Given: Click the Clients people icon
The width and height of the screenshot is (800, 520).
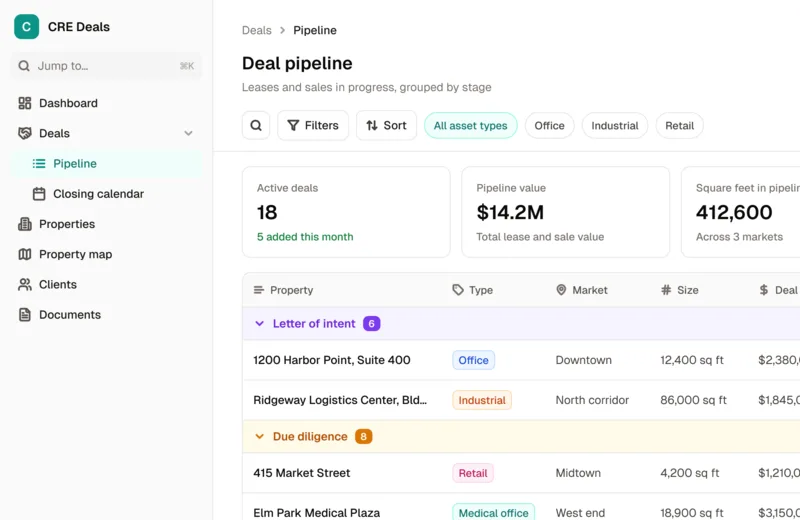Looking at the screenshot, I should (24, 284).
